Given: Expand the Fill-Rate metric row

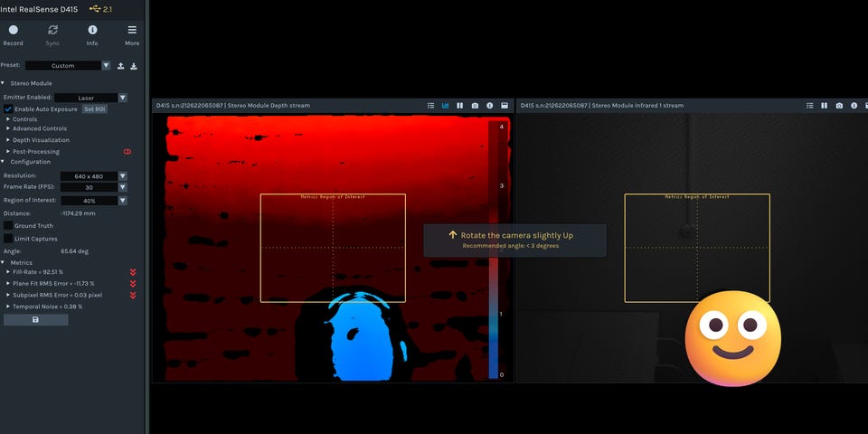Looking at the screenshot, I should pos(8,272).
